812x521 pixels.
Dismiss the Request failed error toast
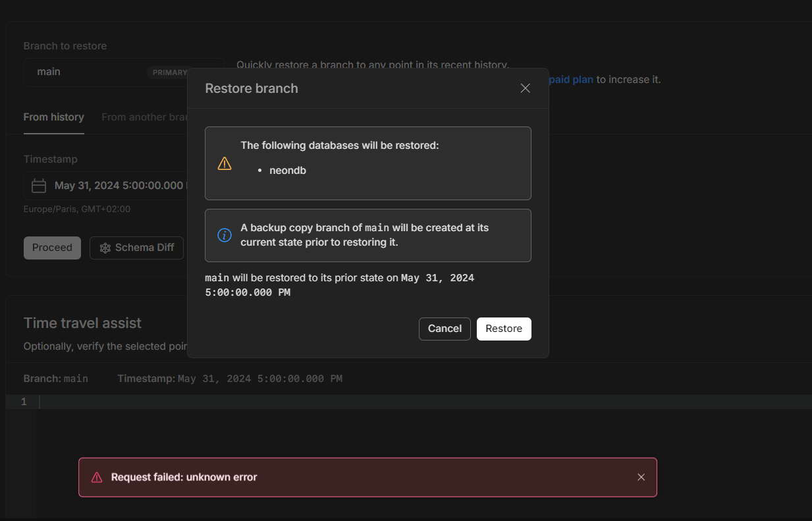[641, 477]
